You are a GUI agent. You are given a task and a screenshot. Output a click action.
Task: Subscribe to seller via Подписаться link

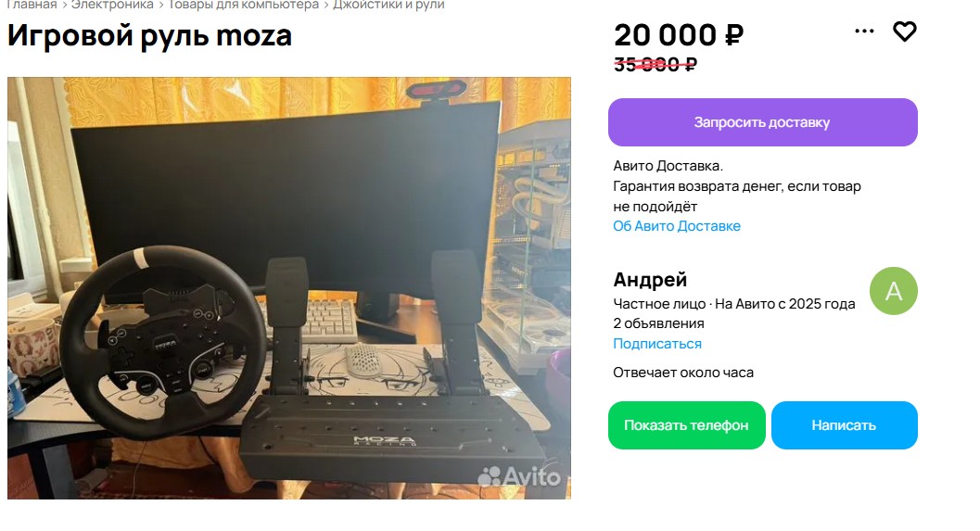(x=656, y=344)
